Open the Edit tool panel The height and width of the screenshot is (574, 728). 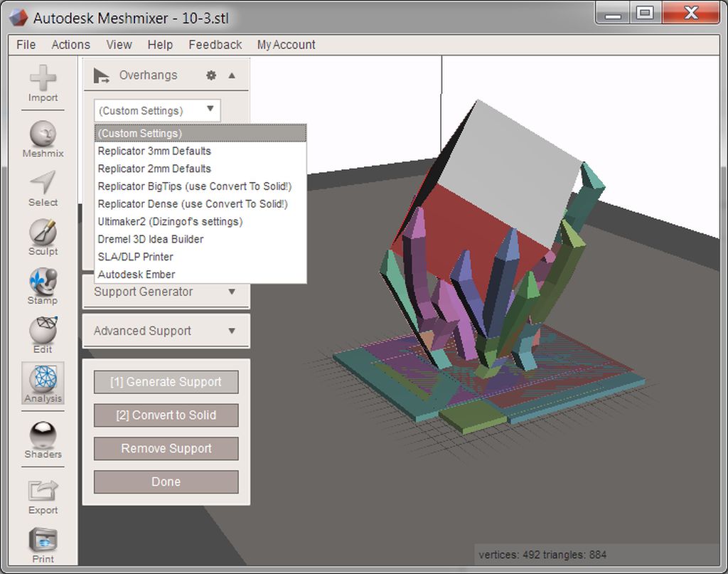43,331
